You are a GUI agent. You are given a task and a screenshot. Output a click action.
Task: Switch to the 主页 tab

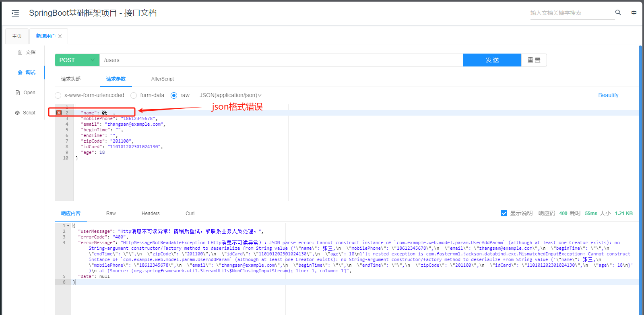17,36
